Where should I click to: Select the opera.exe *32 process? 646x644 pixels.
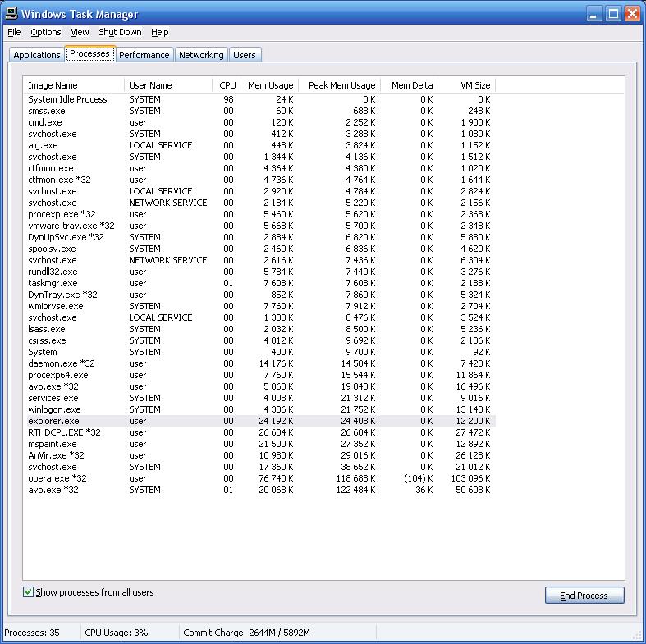(259, 478)
